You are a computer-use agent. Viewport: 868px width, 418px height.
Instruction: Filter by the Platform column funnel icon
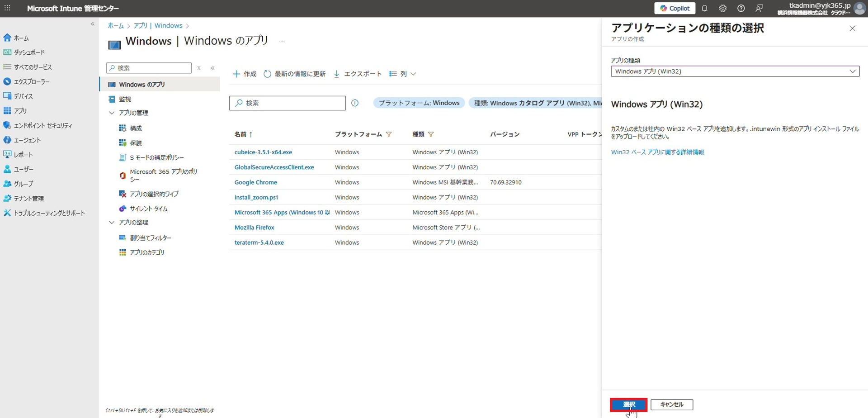(389, 134)
